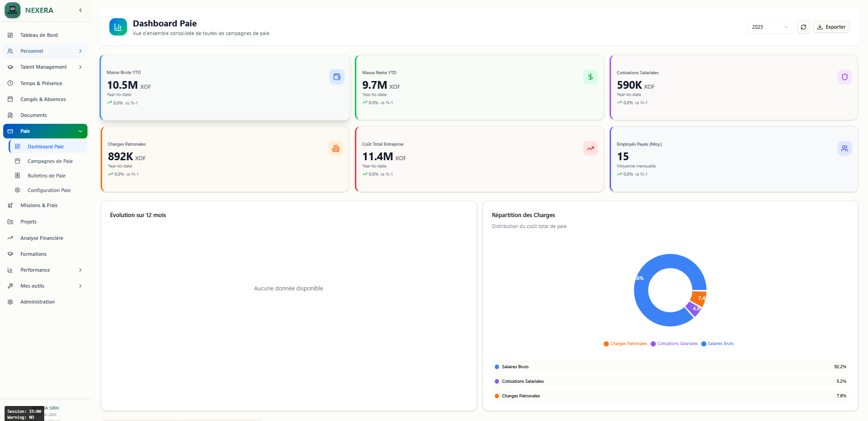Collapse the Paie menu section
The width and height of the screenshot is (868, 421).
80,131
